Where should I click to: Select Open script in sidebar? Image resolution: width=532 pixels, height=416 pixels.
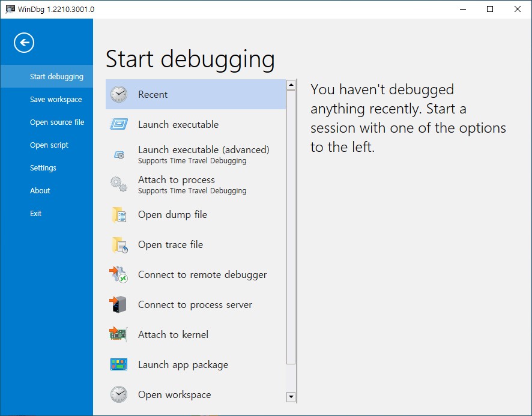coord(46,145)
